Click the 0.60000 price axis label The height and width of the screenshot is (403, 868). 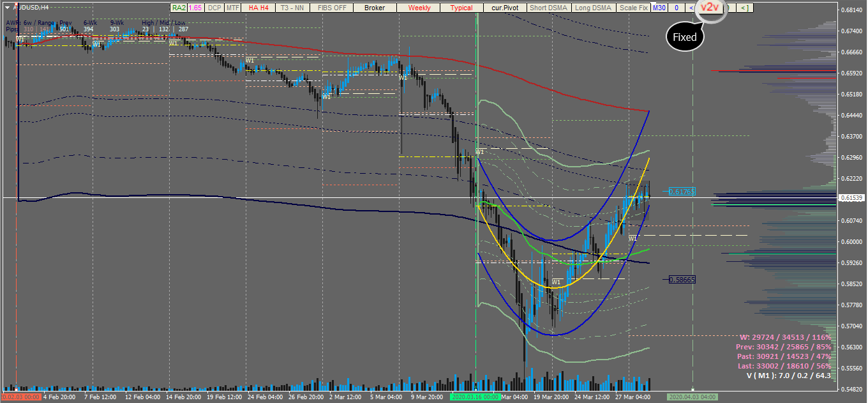(853, 241)
